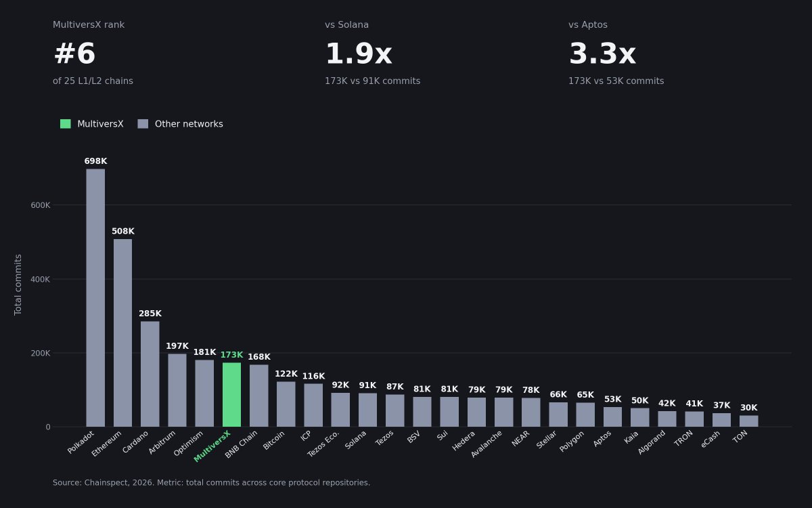Click the 'Kaia' axis label
This screenshot has width=812, height=508.
pyautogui.click(x=631, y=437)
